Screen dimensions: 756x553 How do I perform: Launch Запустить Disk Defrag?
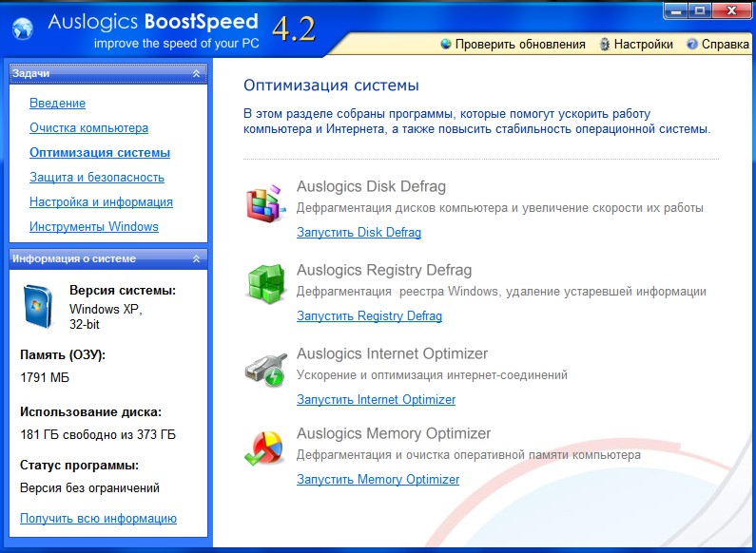(x=359, y=232)
